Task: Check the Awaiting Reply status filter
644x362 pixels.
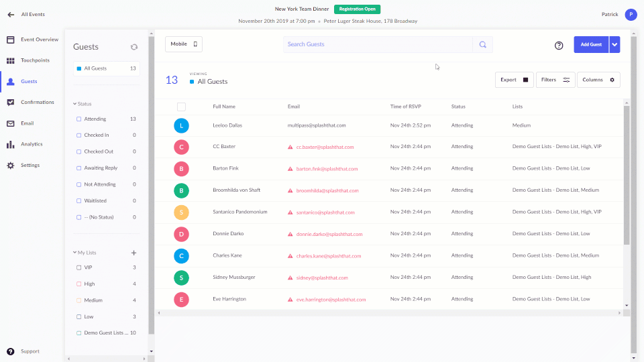Action: 79,168
